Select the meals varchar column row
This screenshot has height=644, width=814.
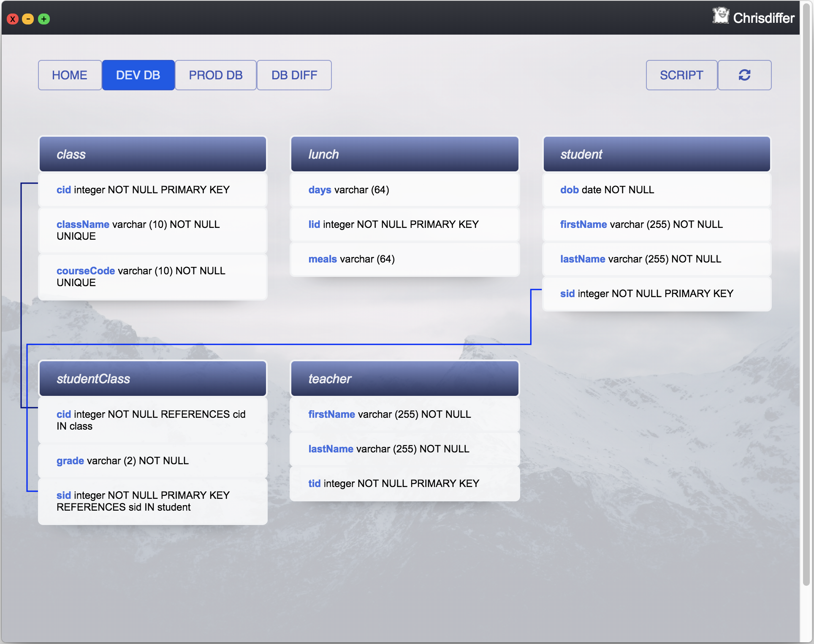coord(404,259)
